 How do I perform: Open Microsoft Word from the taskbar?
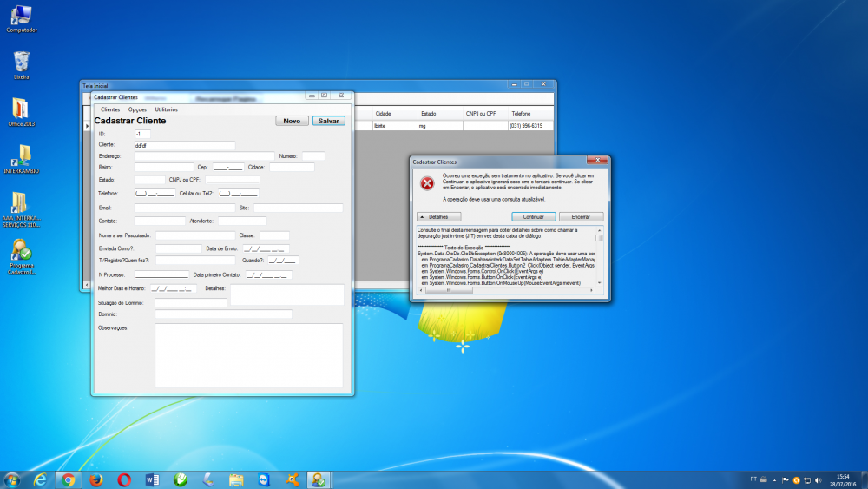[x=152, y=479]
